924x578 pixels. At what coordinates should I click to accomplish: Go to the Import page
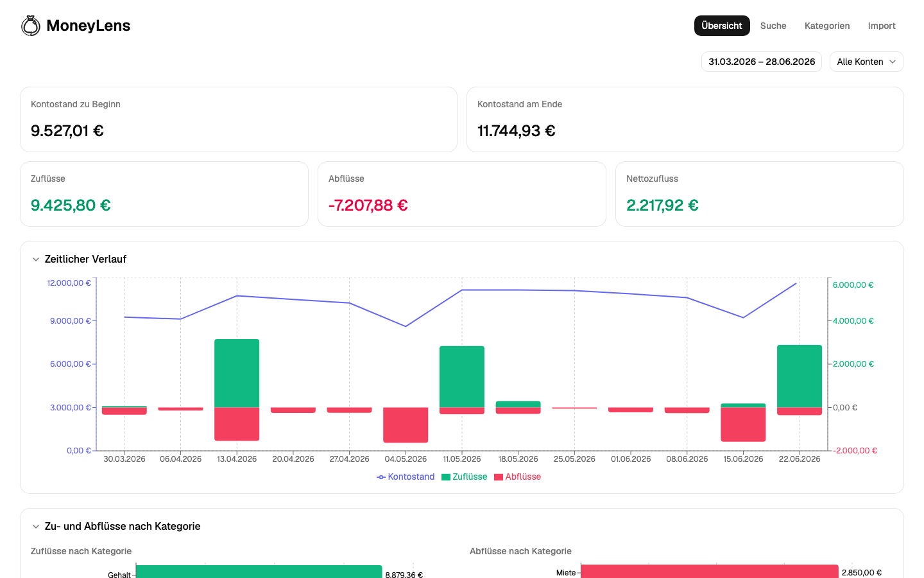[x=882, y=26]
